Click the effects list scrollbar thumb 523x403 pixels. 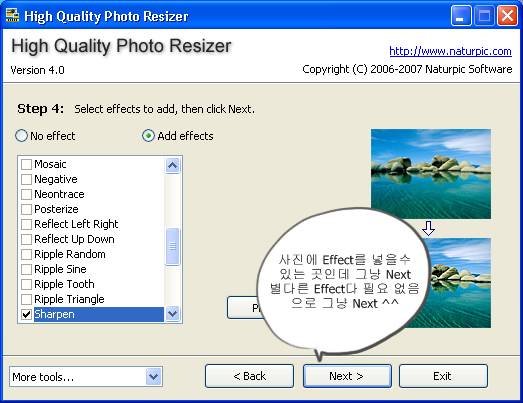coord(172,247)
